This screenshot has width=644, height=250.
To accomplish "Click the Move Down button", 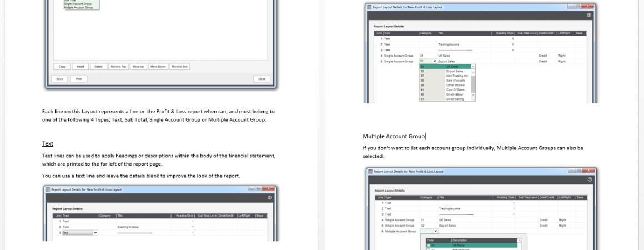I will click(x=158, y=66).
